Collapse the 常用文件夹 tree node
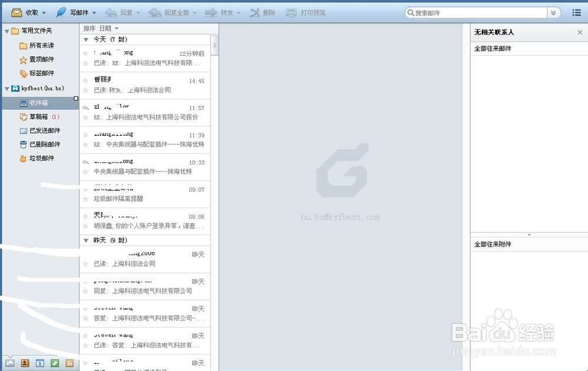The height and width of the screenshot is (371, 588). pos(6,31)
